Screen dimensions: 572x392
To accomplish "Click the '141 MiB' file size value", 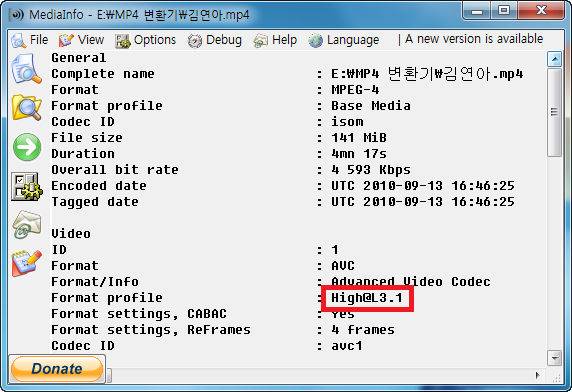I will point(359,138).
